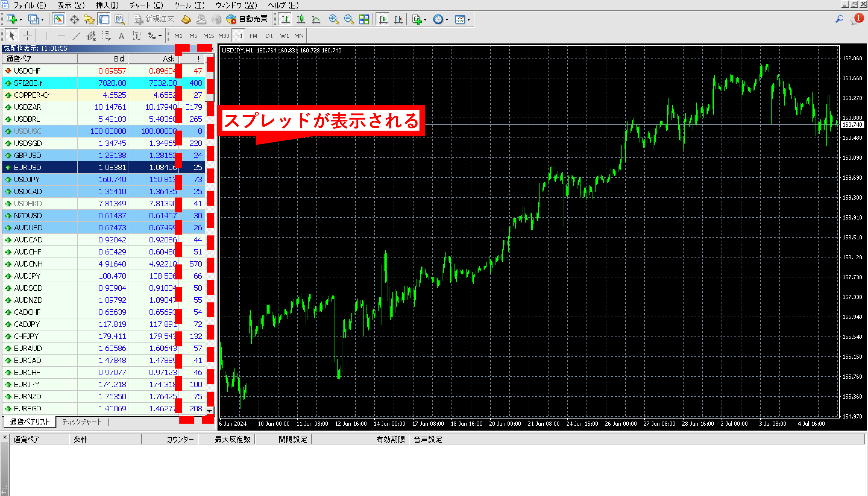Open the チャート (C) menu
This screenshot has width=868, height=496.
tap(146, 5)
